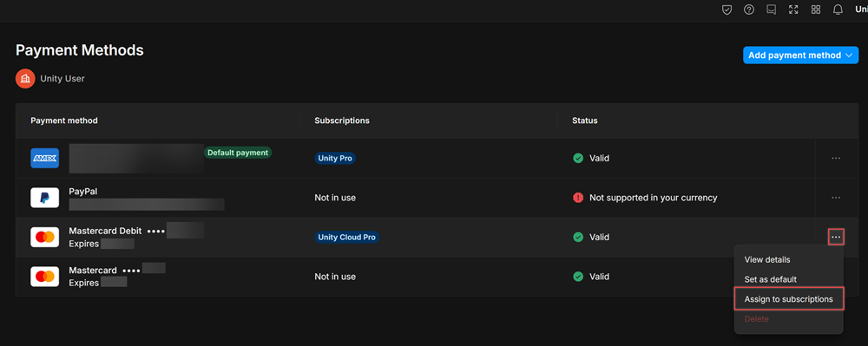Viewport: 868px width, 346px height.
Task: Click the Payment Methods page heading
Action: pyautogui.click(x=80, y=50)
